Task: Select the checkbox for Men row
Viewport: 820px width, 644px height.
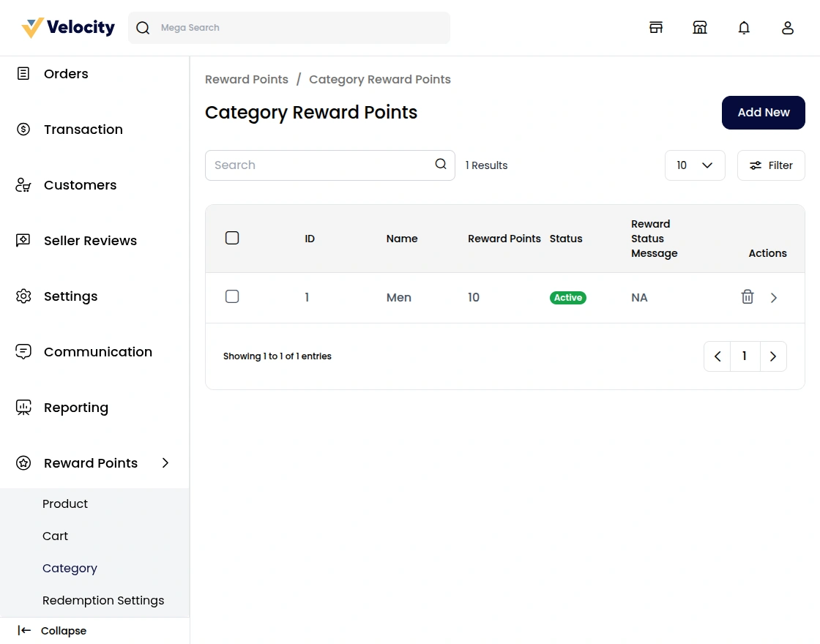Action: 232,297
